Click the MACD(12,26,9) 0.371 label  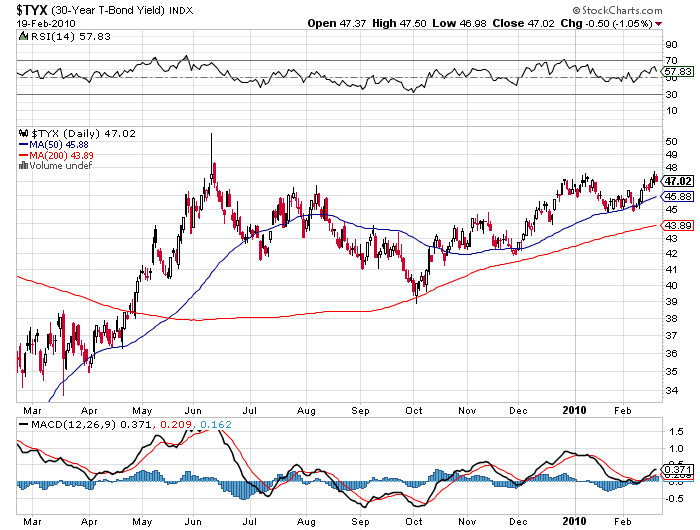coord(91,424)
